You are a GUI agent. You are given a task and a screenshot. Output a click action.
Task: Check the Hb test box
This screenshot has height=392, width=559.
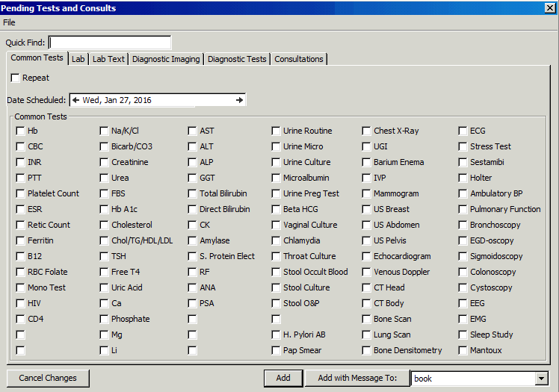20,131
